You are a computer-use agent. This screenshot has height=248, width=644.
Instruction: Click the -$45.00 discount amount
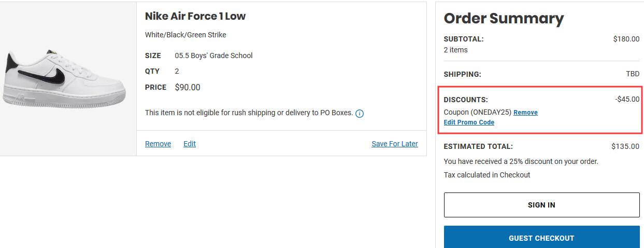click(x=627, y=99)
